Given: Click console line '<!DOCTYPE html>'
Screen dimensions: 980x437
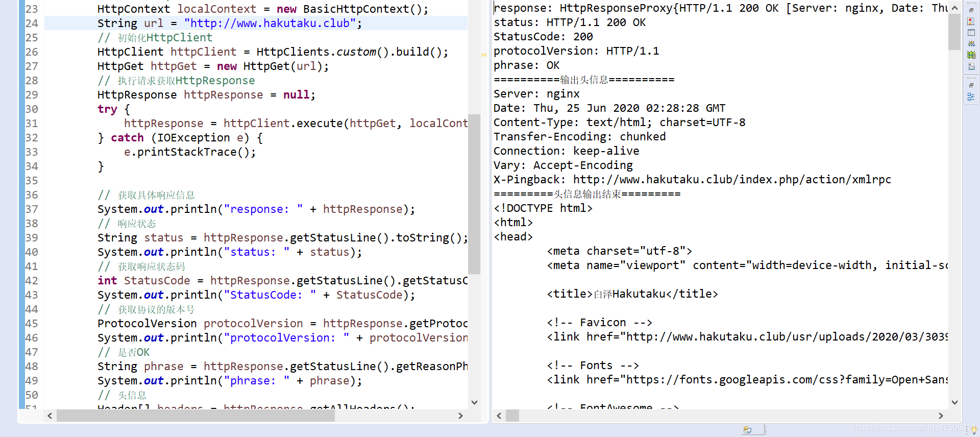Looking at the screenshot, I should [543, 208].
